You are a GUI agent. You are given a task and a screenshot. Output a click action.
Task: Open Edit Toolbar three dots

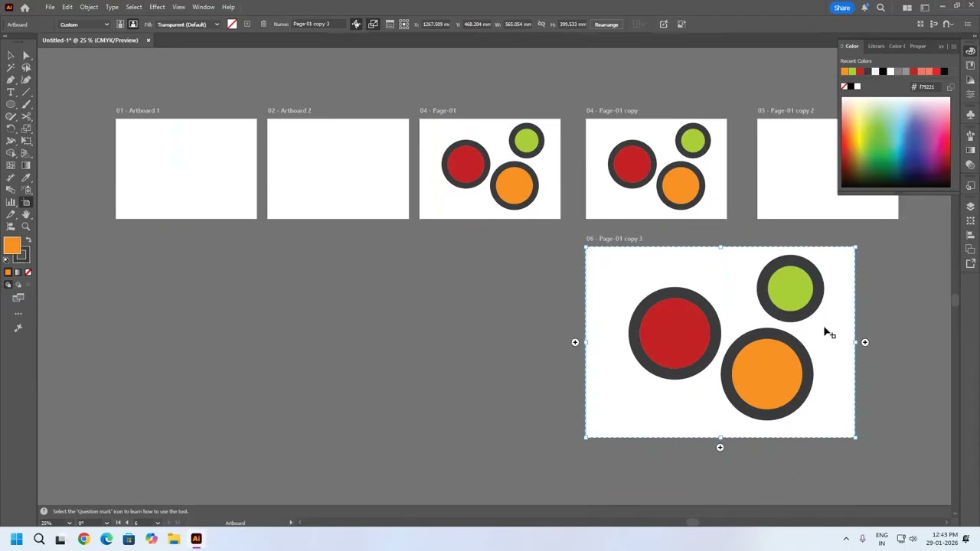tap(18, 313)
